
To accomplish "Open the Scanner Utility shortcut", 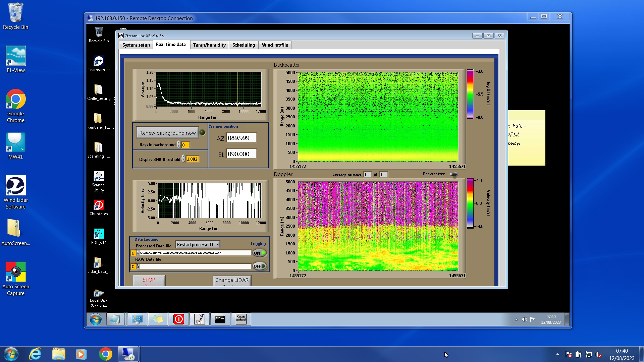I will coord(99,177).
